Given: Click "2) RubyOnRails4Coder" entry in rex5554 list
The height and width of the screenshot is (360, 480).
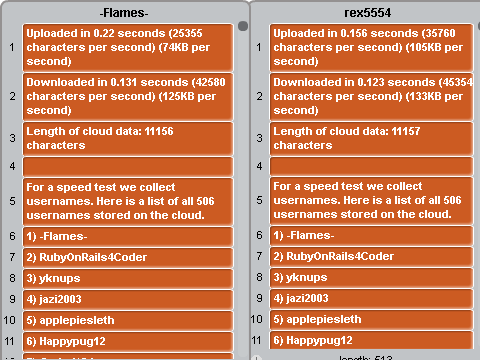Looking at the screenshot, I should coord(372,256).
